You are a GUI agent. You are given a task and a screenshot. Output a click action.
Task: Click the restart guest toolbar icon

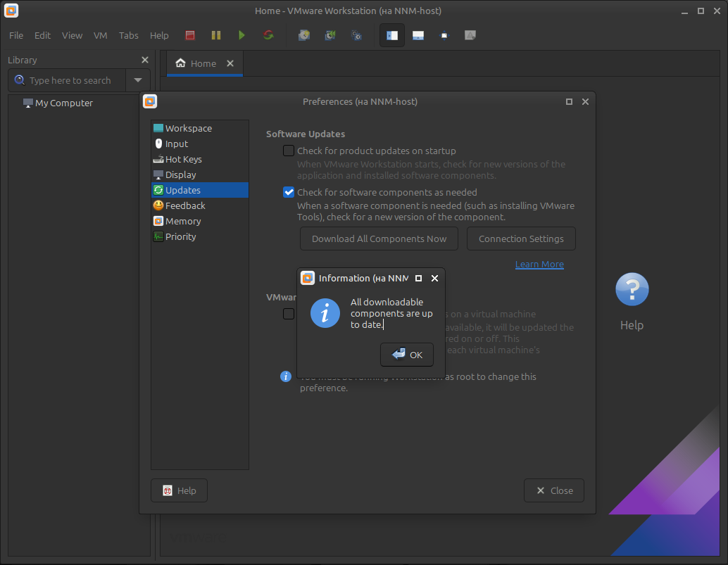tap(268, 35)
